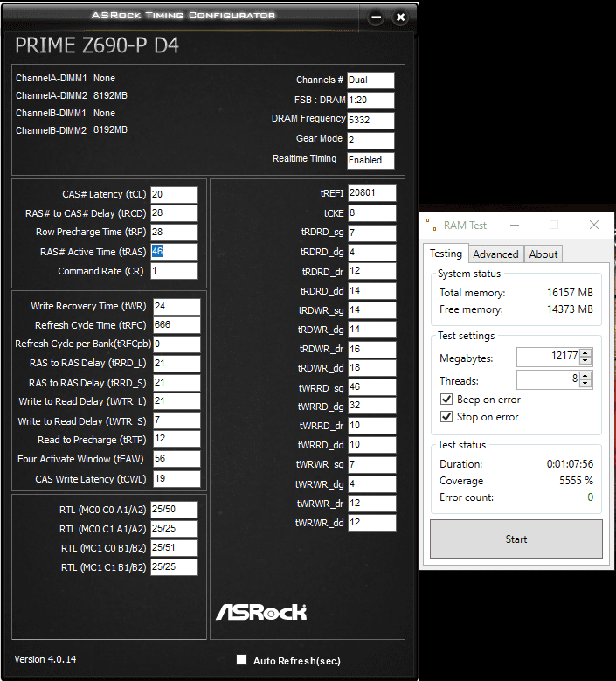The image size is (616, 681).
Task: Click the tREFI field showing 20801
Action: (x=372, y=193)
